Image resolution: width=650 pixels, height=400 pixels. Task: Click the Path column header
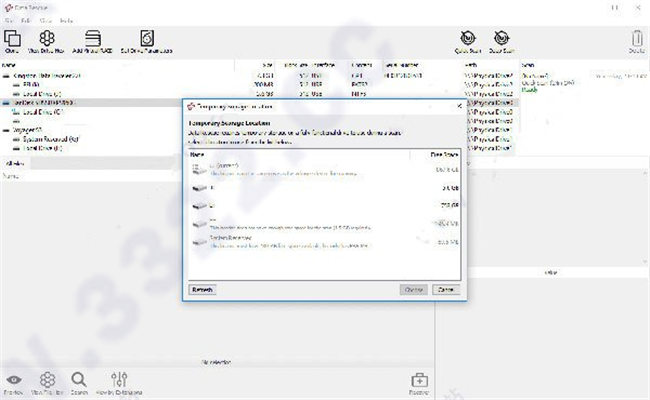tap(471, 65)
